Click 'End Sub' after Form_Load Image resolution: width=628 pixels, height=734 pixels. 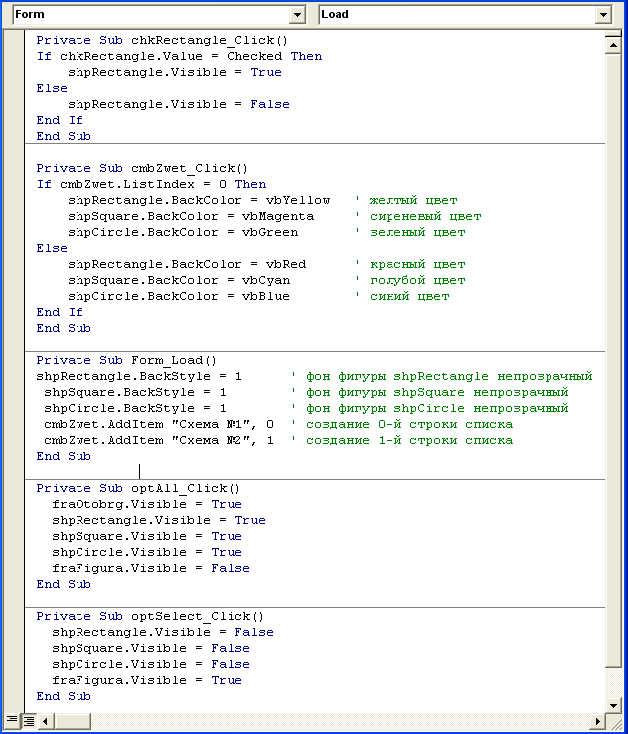(x=64, y=456)
